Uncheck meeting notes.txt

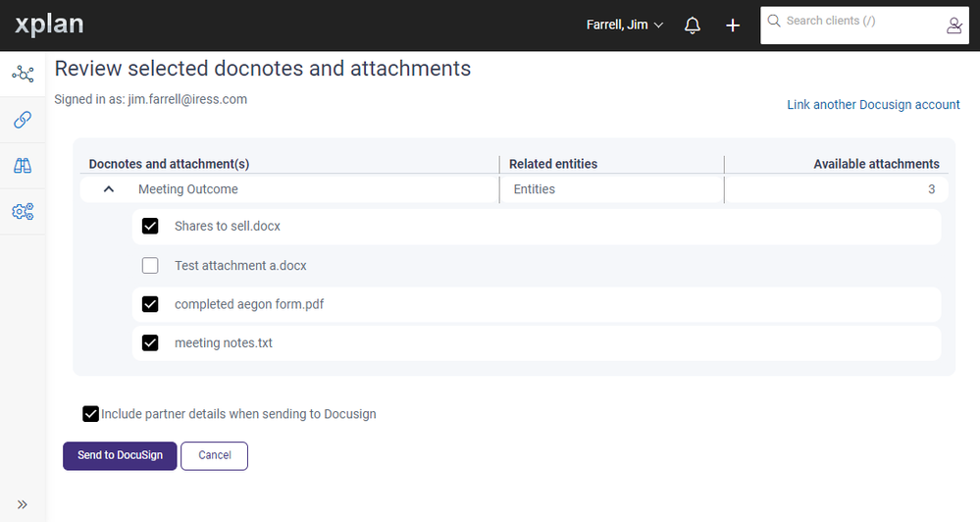(150, 343)
